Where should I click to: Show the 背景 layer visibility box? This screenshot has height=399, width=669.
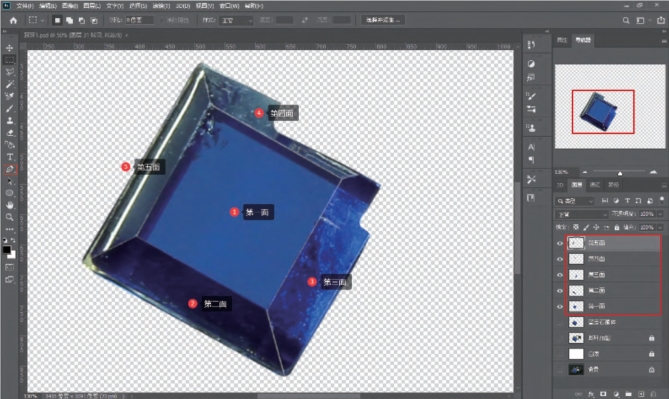[x=560, y=370]
